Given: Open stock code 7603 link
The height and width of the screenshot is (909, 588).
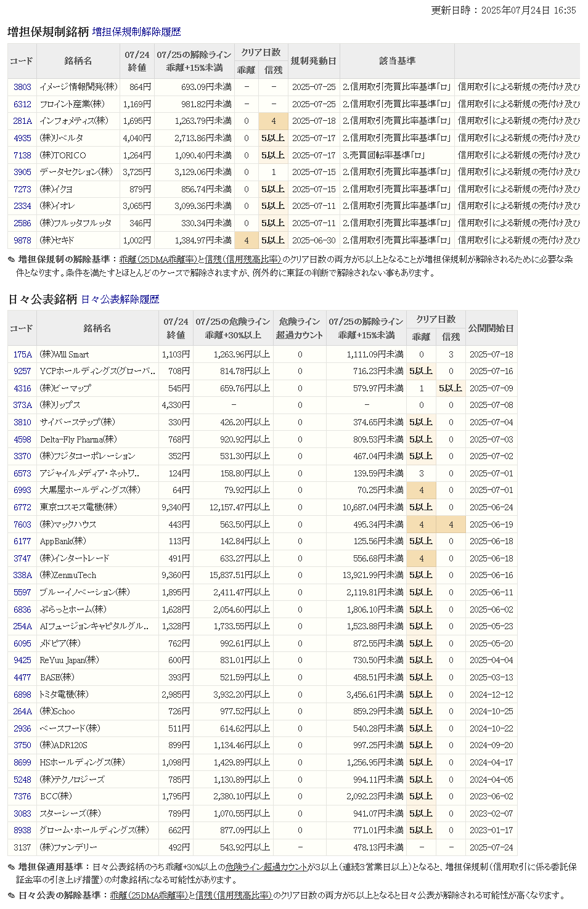Looking at the screenshot, I should [x=22, y=524].
